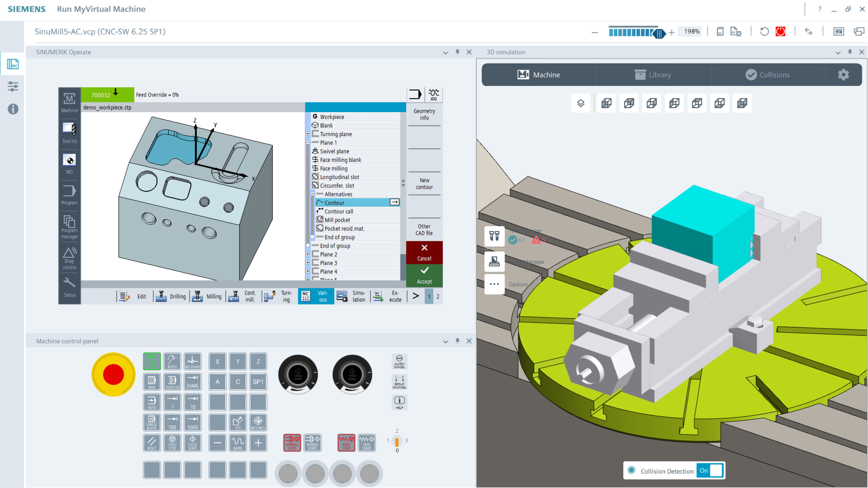Viewport: 868px width, 488px height.
Task: Click the HELP key on control panel
Action: coord(399,402)
